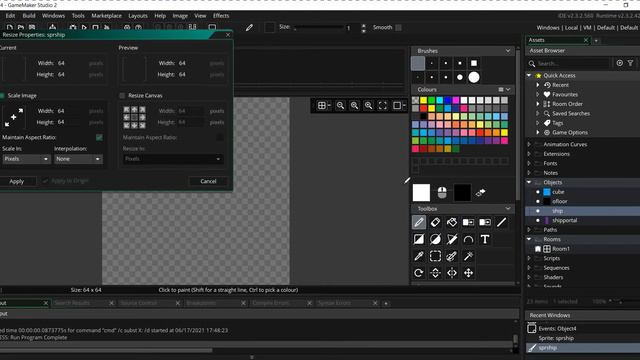640x360 pixels.
Task: Collapse the Colours panel chevron
Action: pyautogui.click(x=508, y=89)
